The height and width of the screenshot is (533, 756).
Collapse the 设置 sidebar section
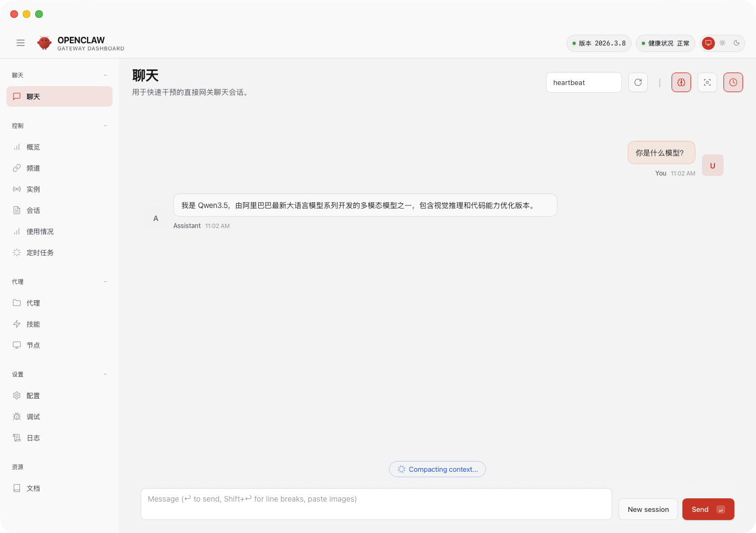tap(105, 374)
